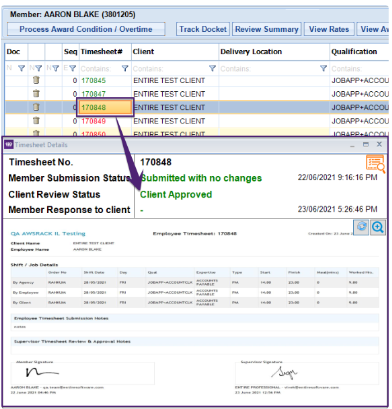
Task: Open the Delivery Location filter funnel
Action: coord(323,68)
